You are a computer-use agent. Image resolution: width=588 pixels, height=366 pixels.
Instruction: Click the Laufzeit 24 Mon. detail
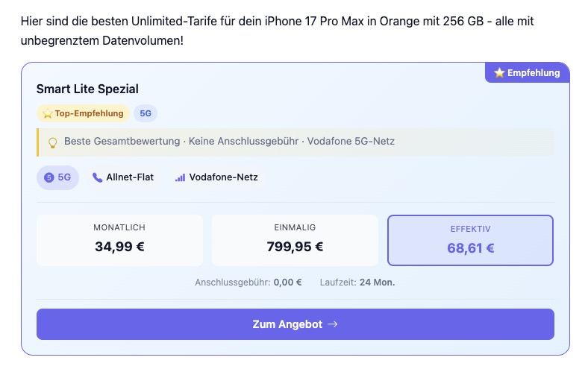tap(357, 283)
